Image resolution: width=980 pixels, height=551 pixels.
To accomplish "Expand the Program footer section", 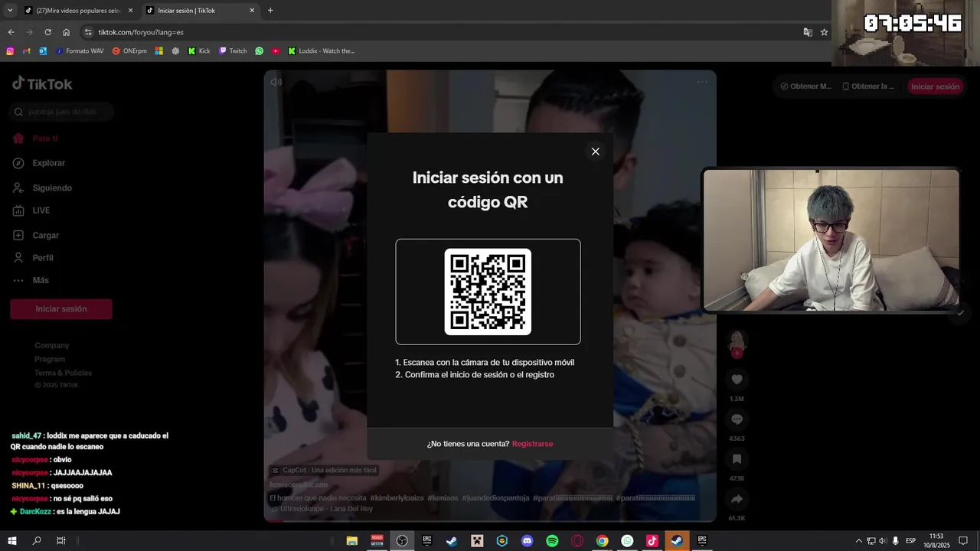I will pyautogui.click(x=50, y=359).
